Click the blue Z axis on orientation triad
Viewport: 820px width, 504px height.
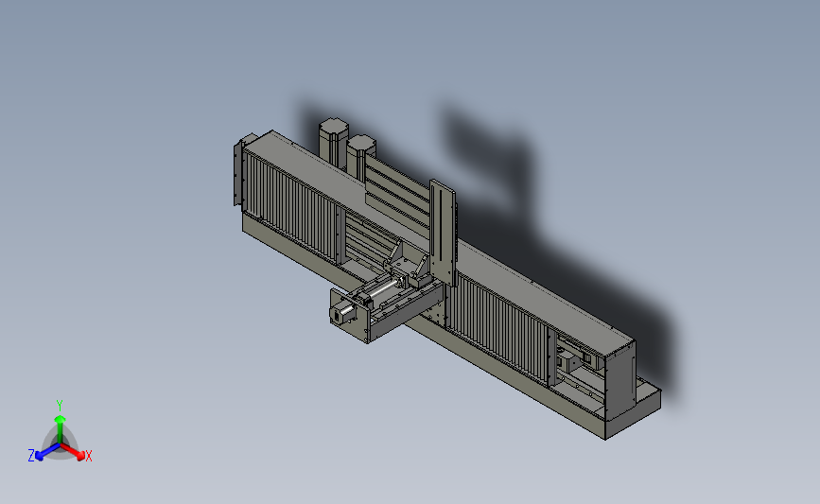[47, 452]
